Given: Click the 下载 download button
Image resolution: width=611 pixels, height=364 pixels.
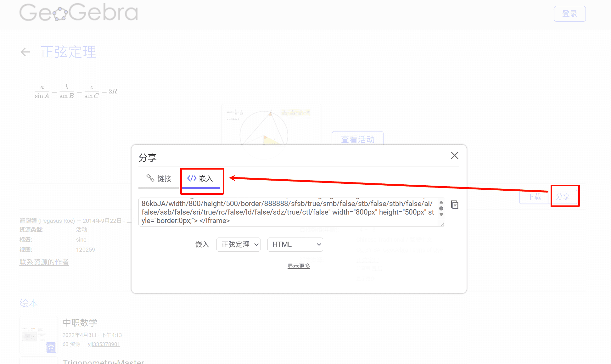Looking at the screenshot, I should coord(534,197).
